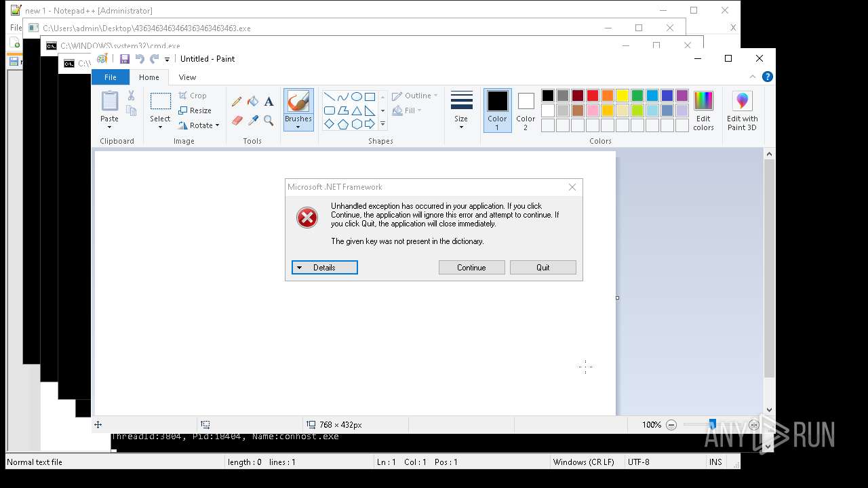Open the Brushes dropdown arrow

tap(298, 127)
